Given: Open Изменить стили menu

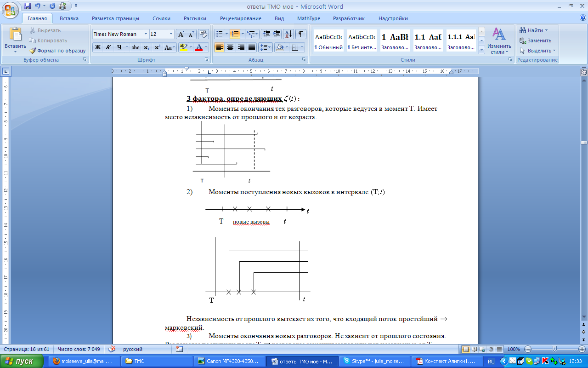Looking at the screenshot, I should (499, 40).
